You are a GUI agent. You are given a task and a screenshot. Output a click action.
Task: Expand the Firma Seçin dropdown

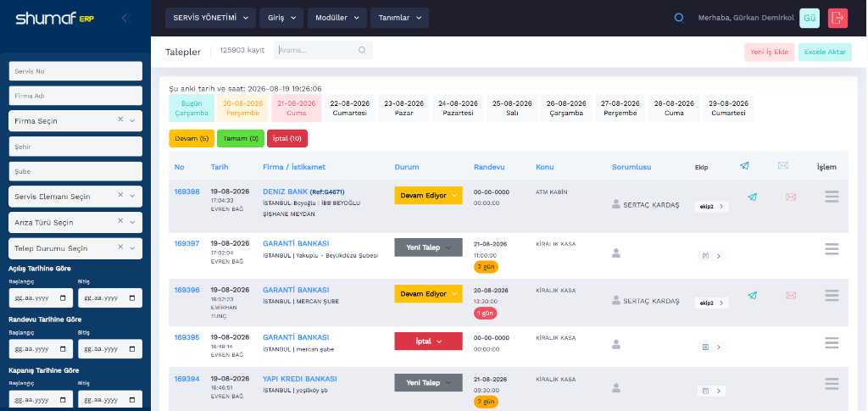[132, 120]
